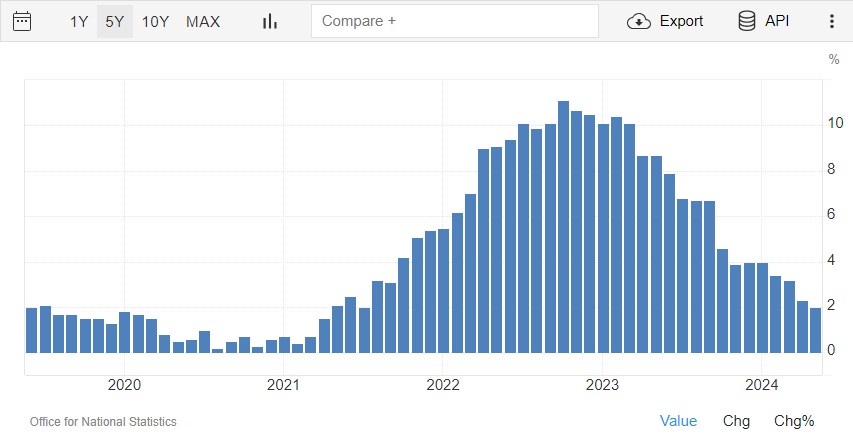The height and width of the screenshot is (440, 853).
Task: Switch chart to Value view
Action: [678, 421]
